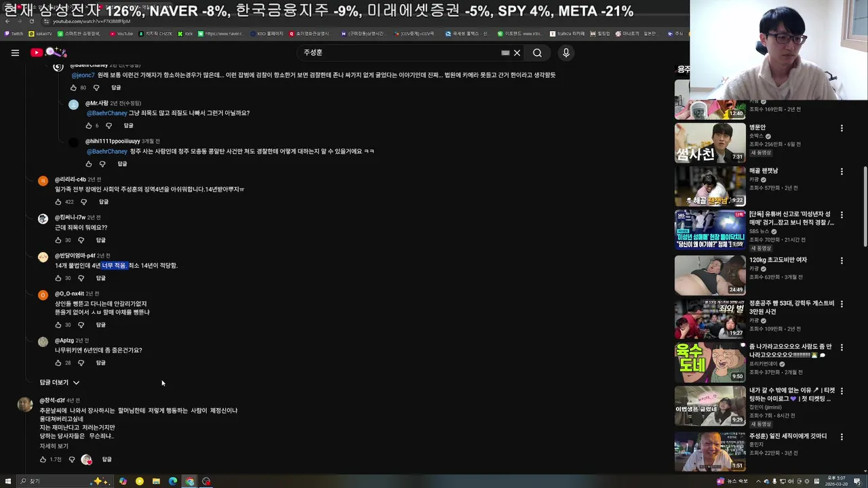Clear the search text with the X icon
The height and width of the screenshot is (488, 868).
(x=517, y=53)
